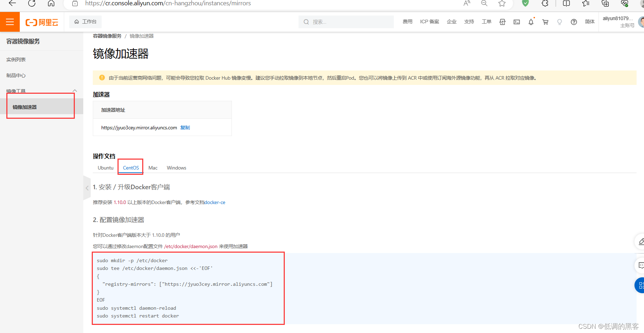Click the notification bell icon
644x333 pixels.
click(531, 22)
